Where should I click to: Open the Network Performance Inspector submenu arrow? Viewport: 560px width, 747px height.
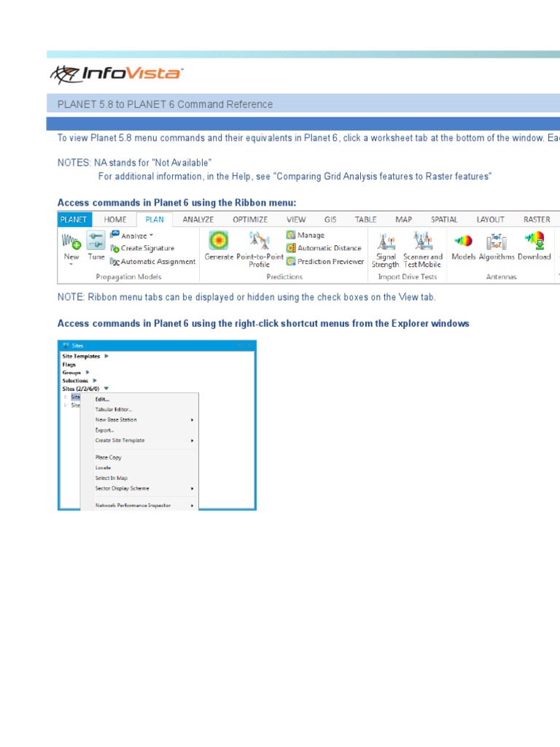click(x=192, y=506)
